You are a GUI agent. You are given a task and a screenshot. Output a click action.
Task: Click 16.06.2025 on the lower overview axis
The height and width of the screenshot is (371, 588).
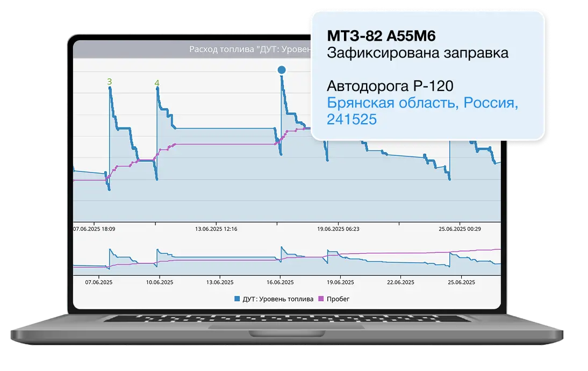pyautogui.click(x=282, y=282)
